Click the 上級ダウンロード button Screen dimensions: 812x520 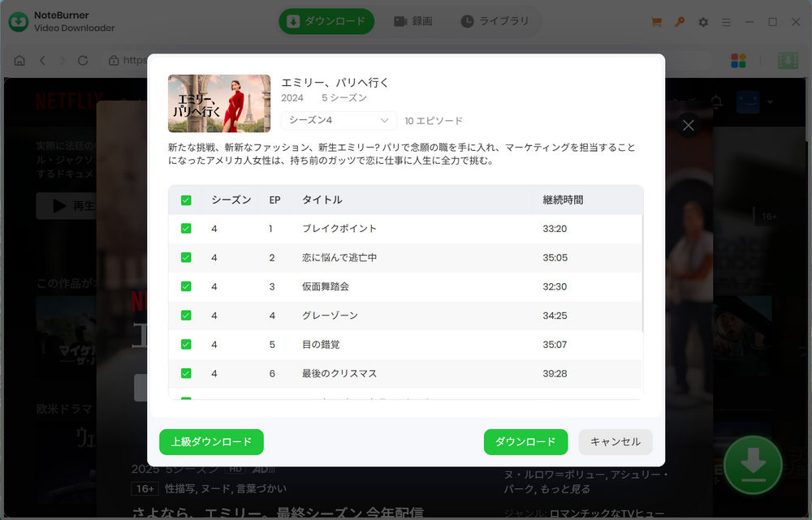211,442
